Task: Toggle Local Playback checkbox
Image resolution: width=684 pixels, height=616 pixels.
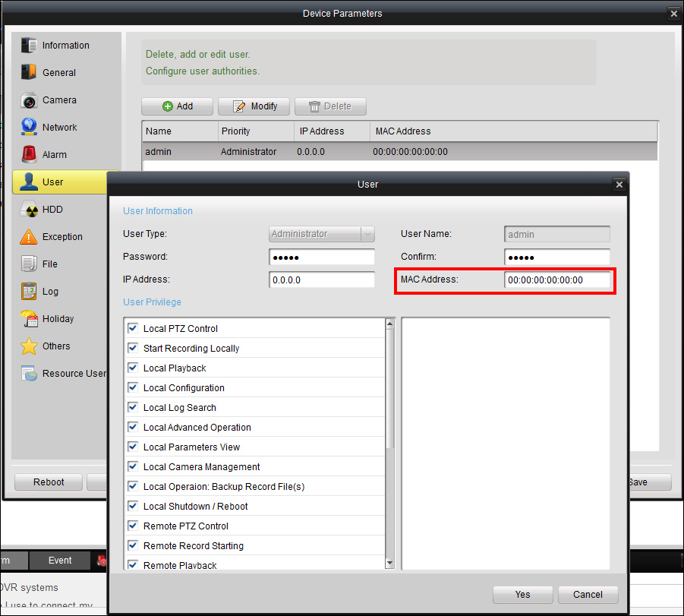Action: point(133,368)
